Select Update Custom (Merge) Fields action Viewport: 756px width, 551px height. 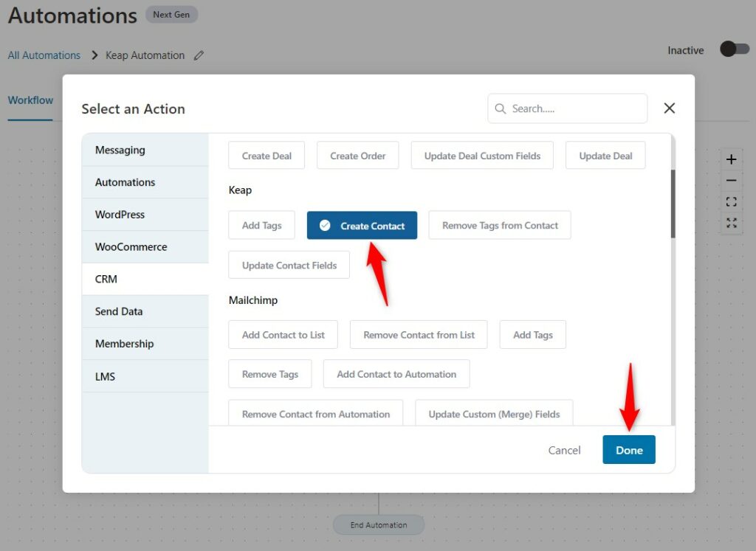coord(494,413)
